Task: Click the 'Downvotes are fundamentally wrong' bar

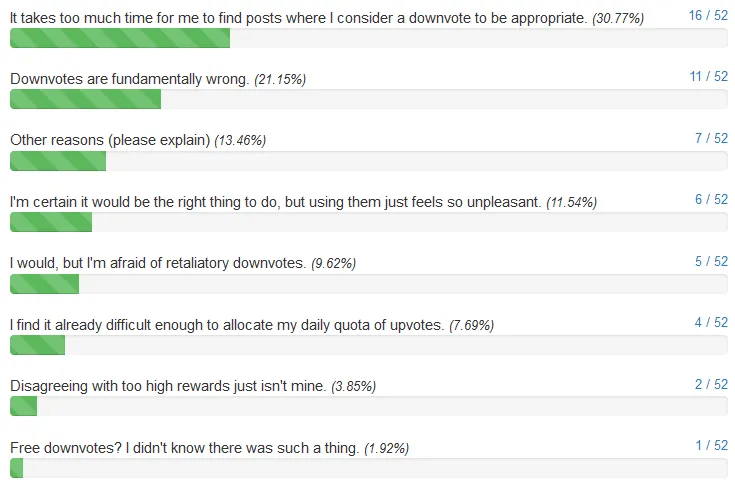Action: click(368, 99)
